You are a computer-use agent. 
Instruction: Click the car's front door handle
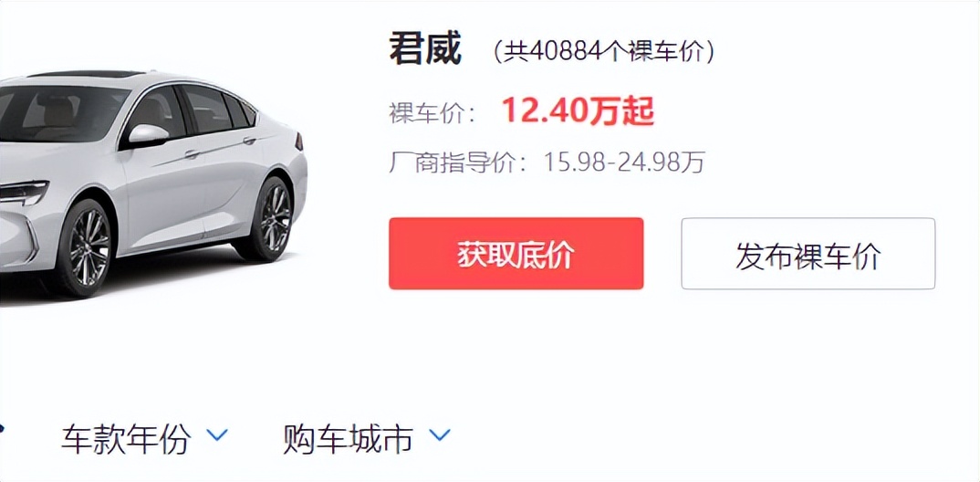click(192, 153)
